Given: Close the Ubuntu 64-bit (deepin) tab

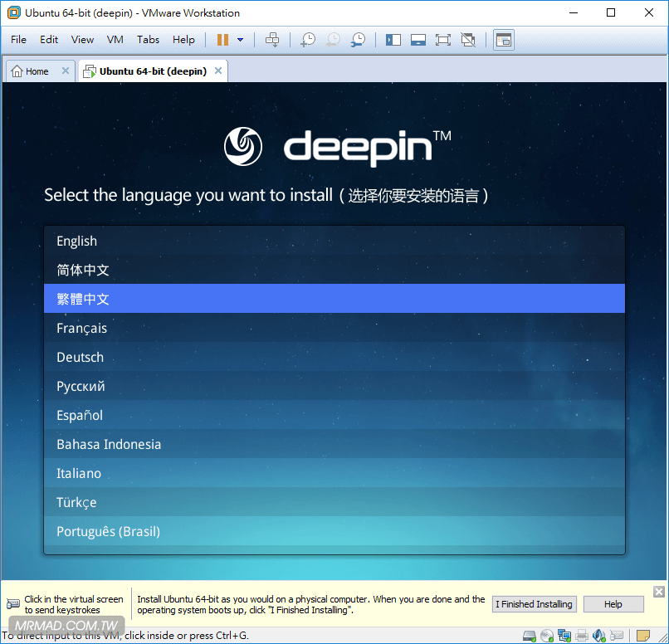Looking at the screenshot, I should pyautogui.click(x=218, y=71).
